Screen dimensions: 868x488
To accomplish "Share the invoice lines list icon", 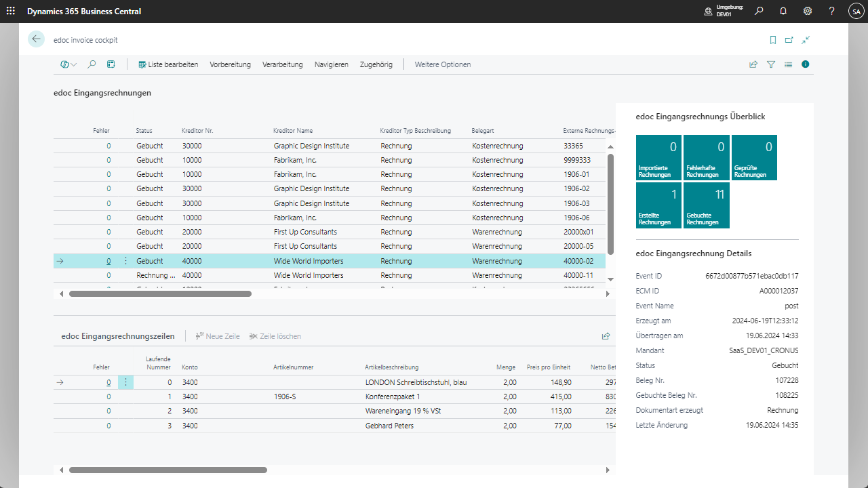I will pos(606,336).
